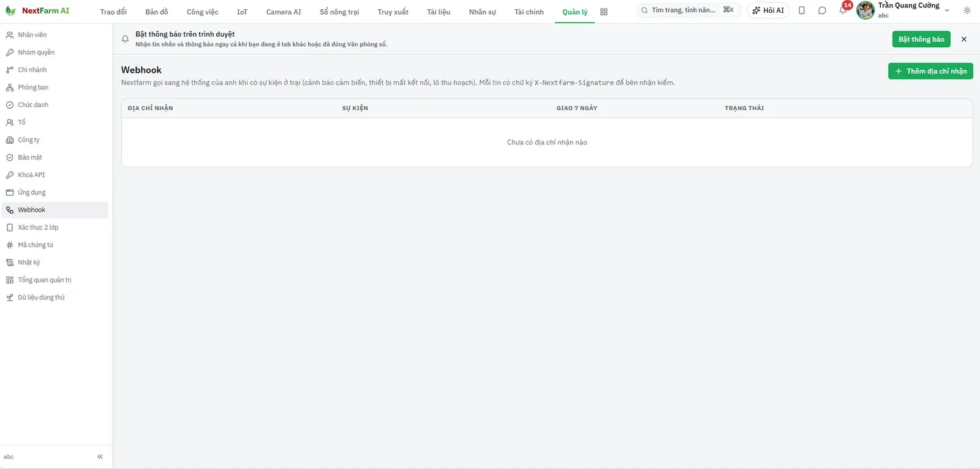Screen dimensions: 980x469
Task: Click the branch icon for Chi nhánh
Action: pos(10,70)
